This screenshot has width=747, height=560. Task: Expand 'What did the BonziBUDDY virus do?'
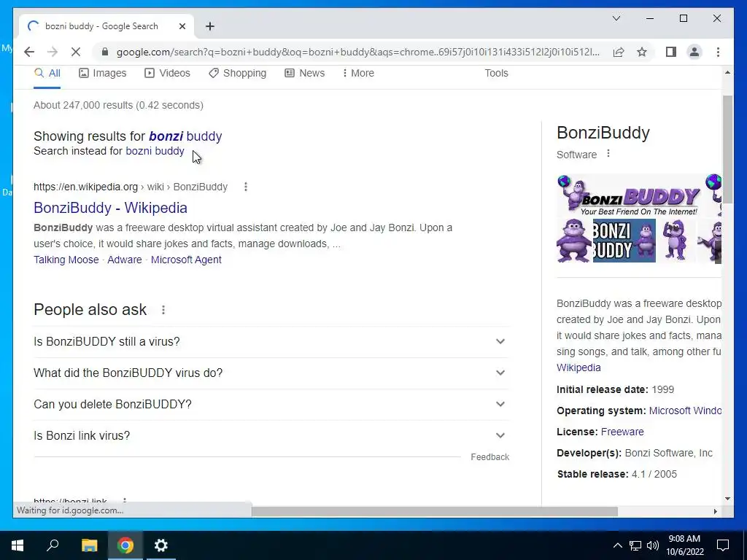pos(271,373)
